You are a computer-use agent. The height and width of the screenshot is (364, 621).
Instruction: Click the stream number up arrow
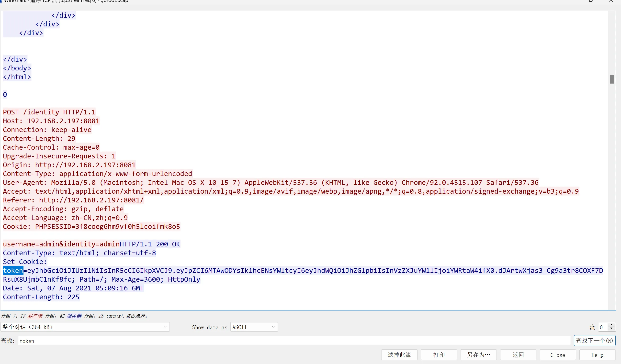pyautogui.click(x=611, y=325)
